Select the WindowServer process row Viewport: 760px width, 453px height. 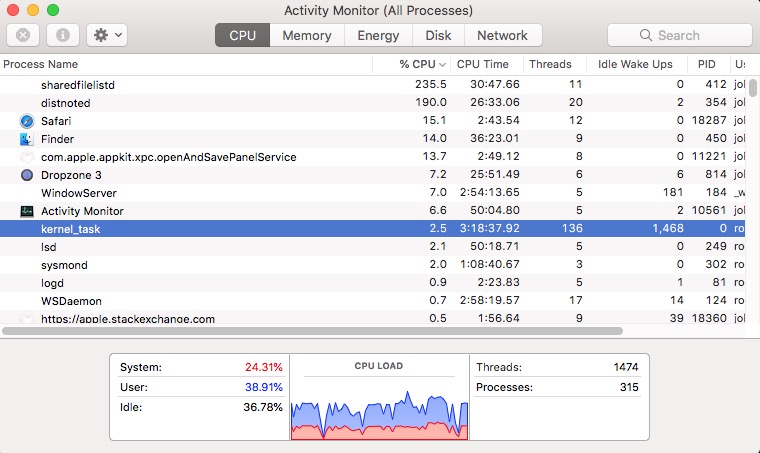point(372,193)
